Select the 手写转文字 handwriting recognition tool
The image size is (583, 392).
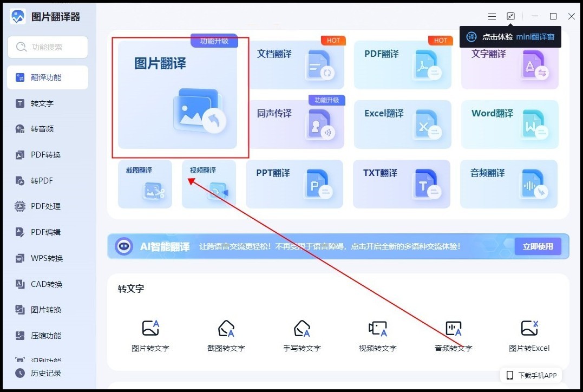pyautogui.click(x=302, y=333)
